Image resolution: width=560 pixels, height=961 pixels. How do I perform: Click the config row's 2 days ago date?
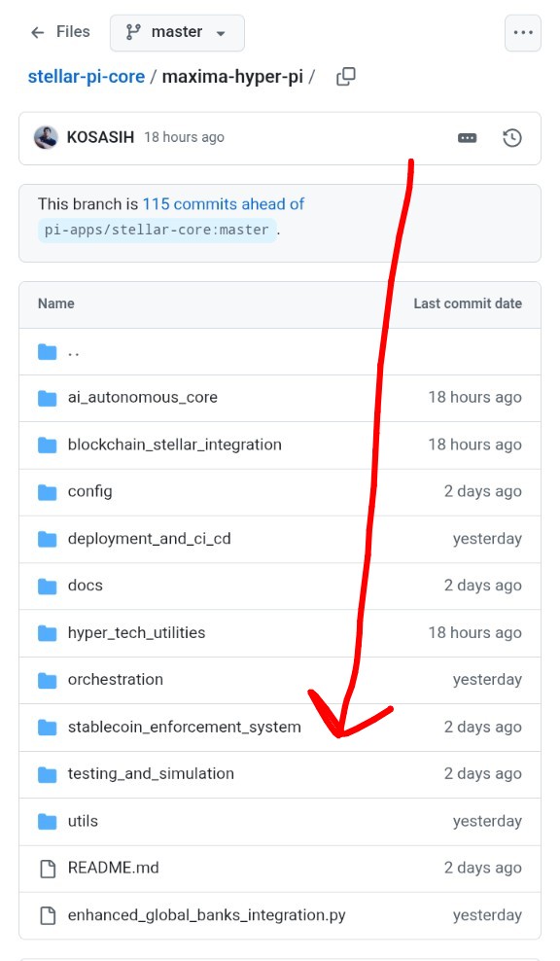click(x=483, y=491)
